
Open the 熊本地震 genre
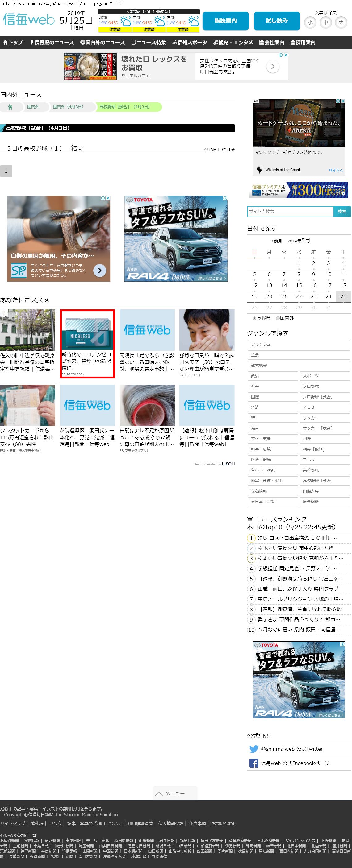299,365
